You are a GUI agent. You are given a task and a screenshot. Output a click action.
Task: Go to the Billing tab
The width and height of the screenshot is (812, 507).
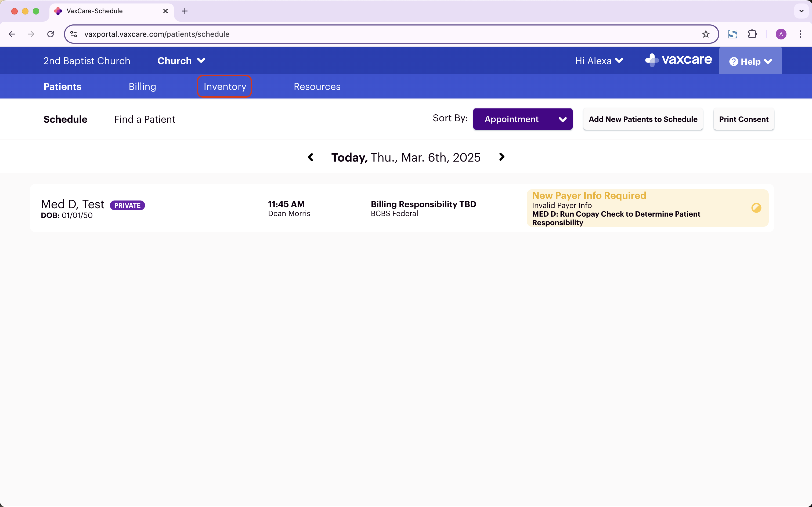pos(142,86)
